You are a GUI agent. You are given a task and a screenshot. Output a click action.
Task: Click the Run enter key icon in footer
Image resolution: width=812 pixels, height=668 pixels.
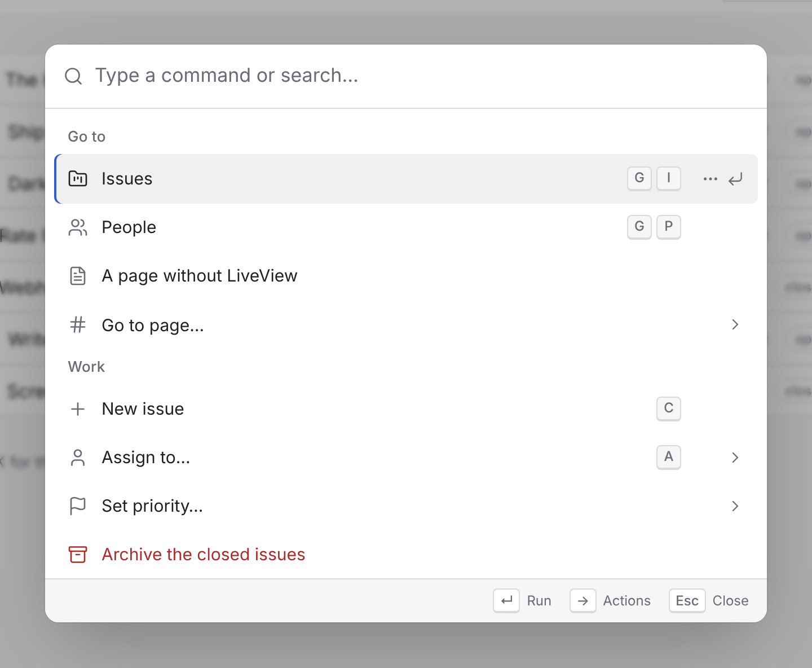[506, 601]
